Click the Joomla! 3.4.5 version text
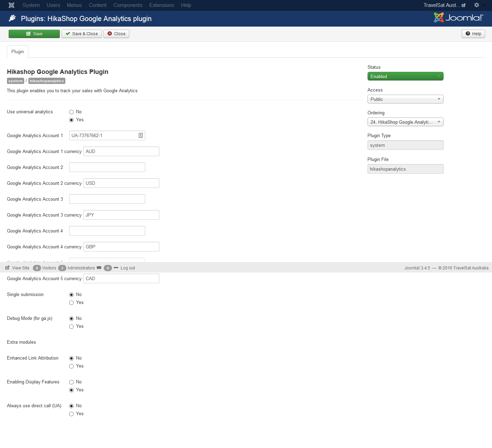492x448 pixels. click(417, 268)
